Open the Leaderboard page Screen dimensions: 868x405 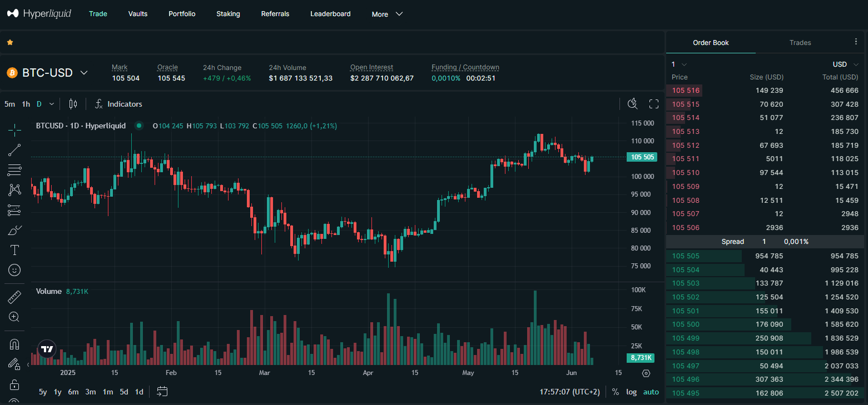(x=330, y=14)
